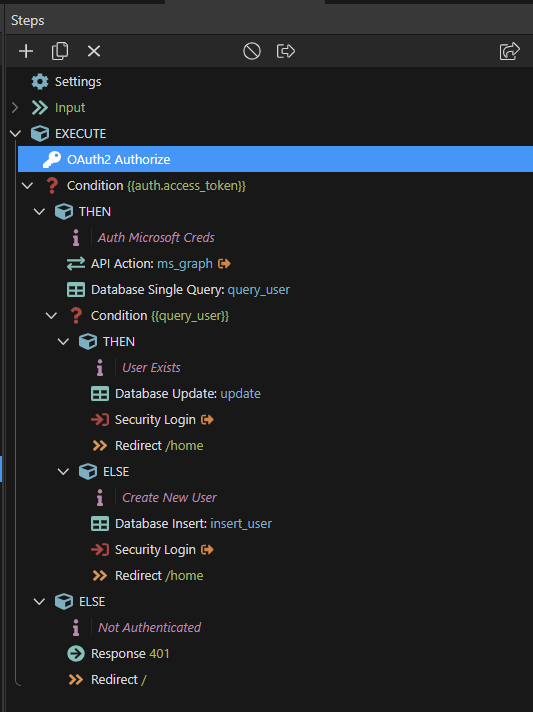Open the Settings gear item
533x712 pixels.
click(x=66, y=82)
